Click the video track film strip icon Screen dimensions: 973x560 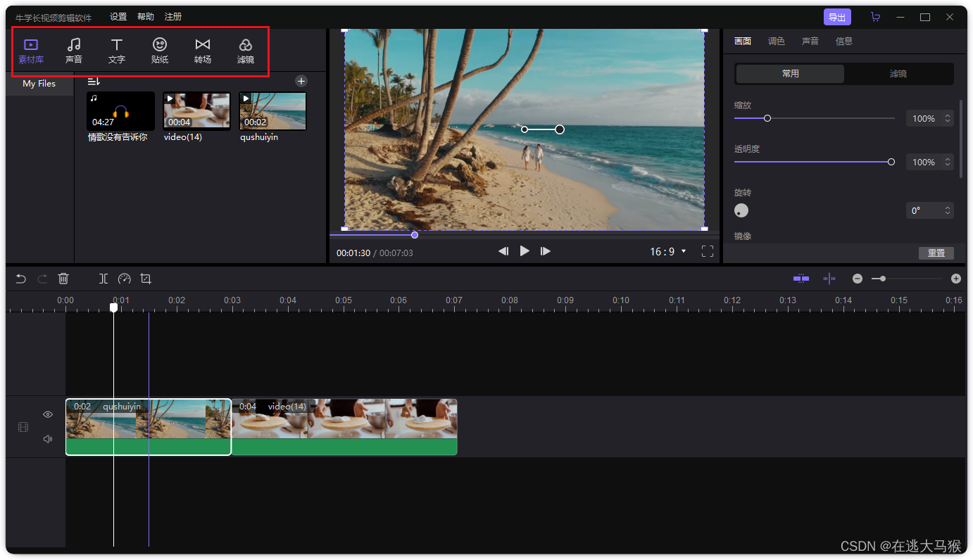pos(23,427)
